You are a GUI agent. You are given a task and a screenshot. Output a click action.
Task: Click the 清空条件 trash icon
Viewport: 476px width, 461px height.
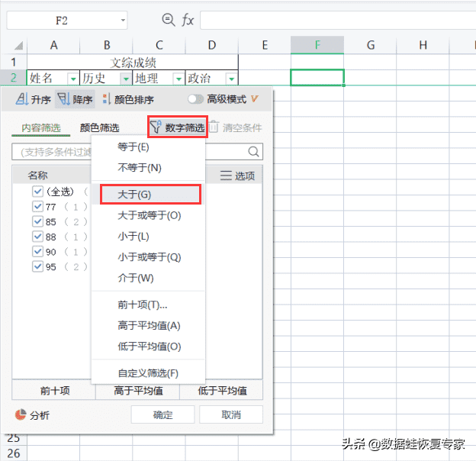click(x=214, y=127)
